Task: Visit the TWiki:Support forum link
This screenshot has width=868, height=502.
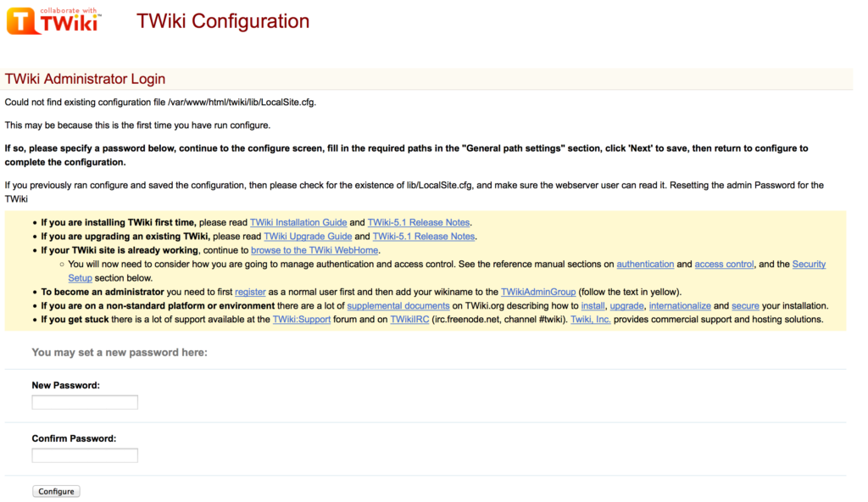Action: click(301, 319)
